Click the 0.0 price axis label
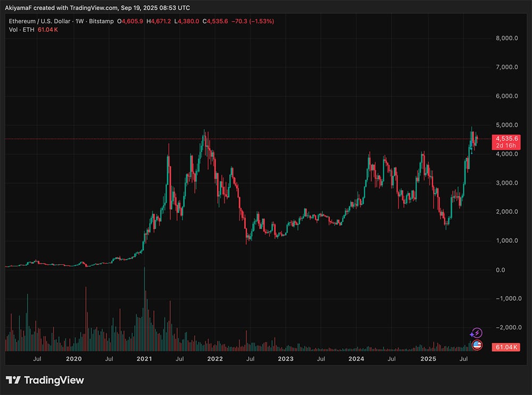The width and height of the screenshot is (532, 395). pos(500,270)
